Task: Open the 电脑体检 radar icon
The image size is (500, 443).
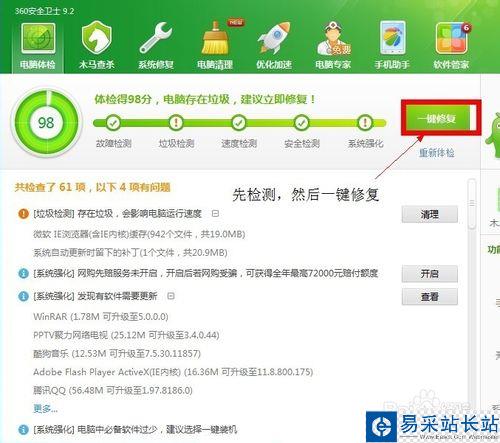Action: point(38,38)
